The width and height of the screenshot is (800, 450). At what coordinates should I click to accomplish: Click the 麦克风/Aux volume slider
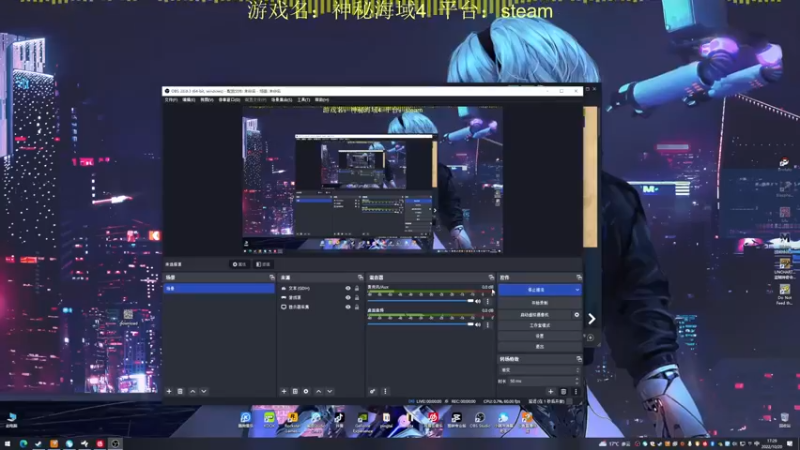[420, 301]
